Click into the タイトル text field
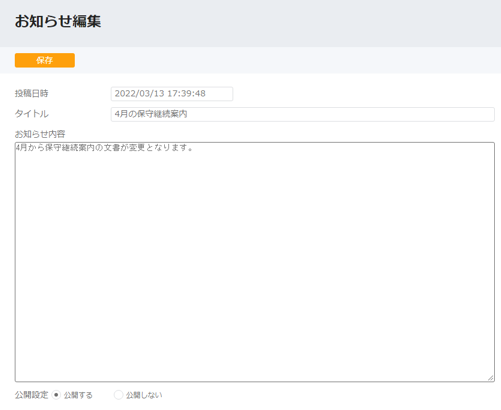Viewport: 501px width, 410px height. 302,114
